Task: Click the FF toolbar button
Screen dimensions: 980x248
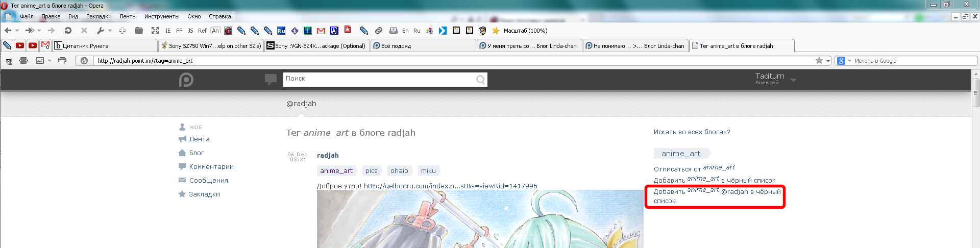Action: pyautogui.click(x=179, y=31)
